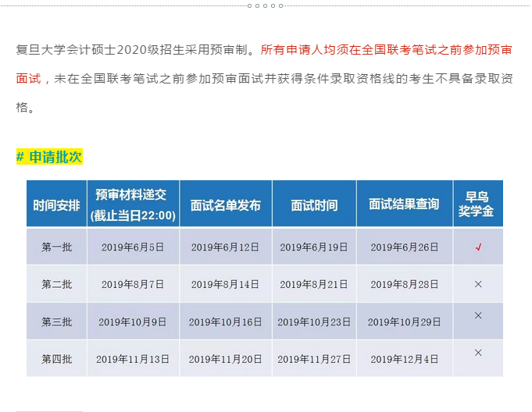Click the red checkmark in the 第一批 row

[x=478, y=247]
